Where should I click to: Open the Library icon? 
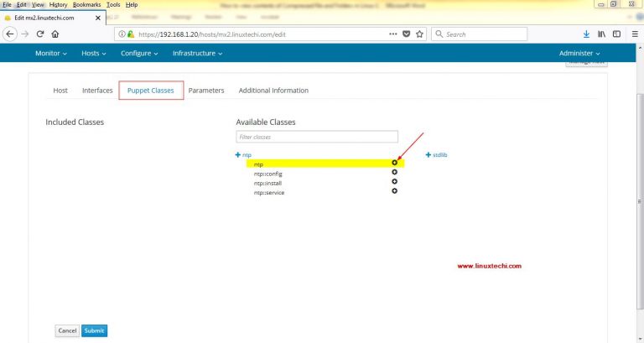(x=601, y=34)
